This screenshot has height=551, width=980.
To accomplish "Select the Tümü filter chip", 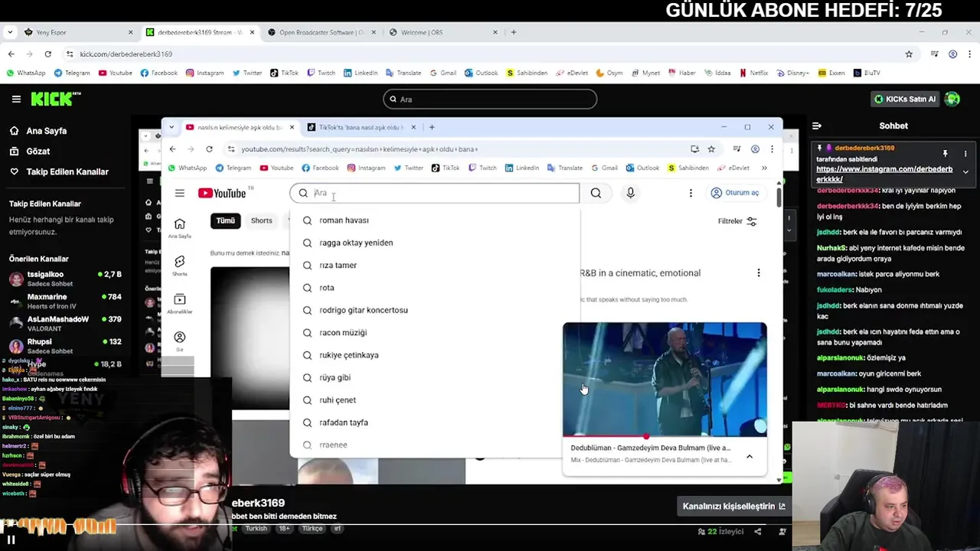I will click(x=225, y=220).
